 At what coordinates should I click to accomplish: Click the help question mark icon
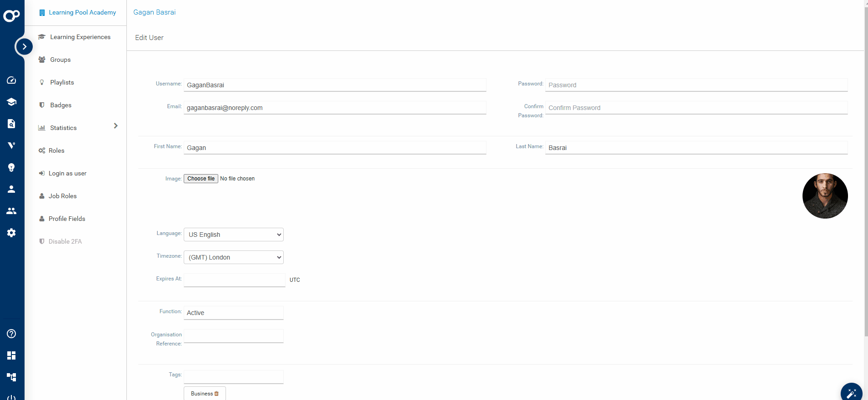(x=11, y=334)
